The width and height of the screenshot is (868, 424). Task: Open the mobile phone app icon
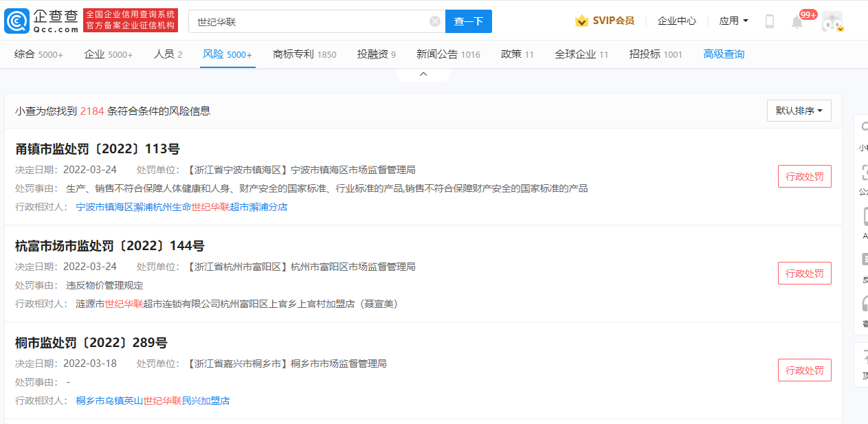(770, 21)
